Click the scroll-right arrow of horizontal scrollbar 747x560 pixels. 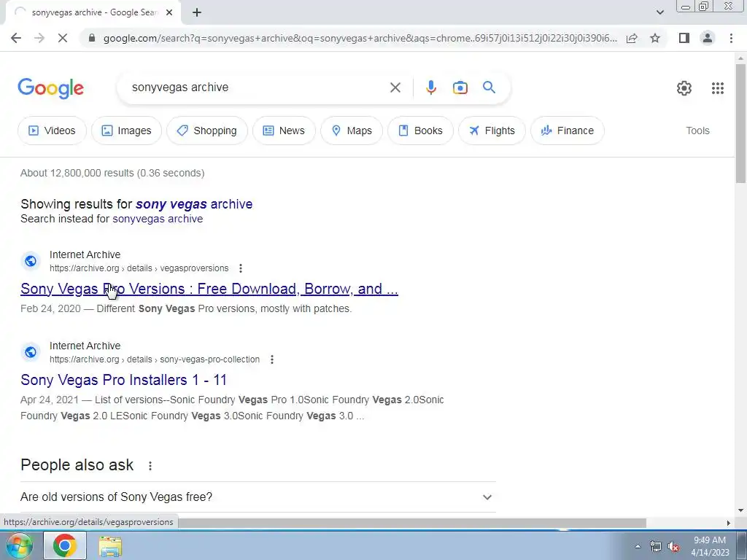click(x=728, y=523)
